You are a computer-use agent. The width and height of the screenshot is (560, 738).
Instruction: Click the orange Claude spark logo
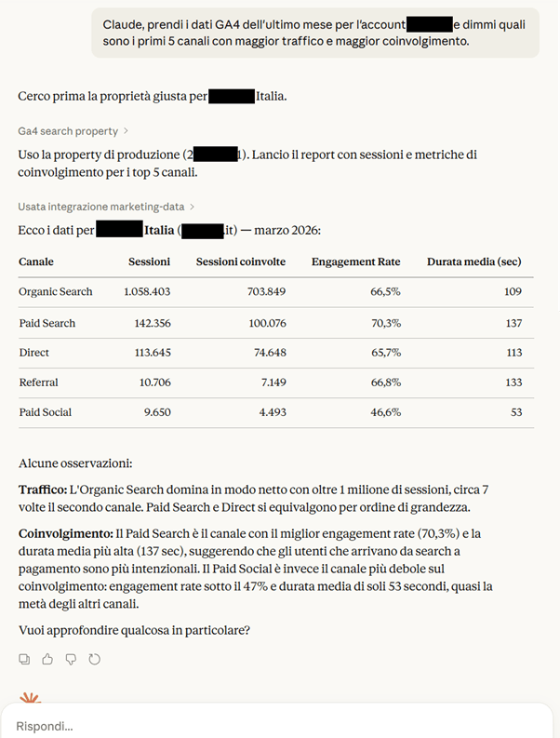[x=33, y=699]
